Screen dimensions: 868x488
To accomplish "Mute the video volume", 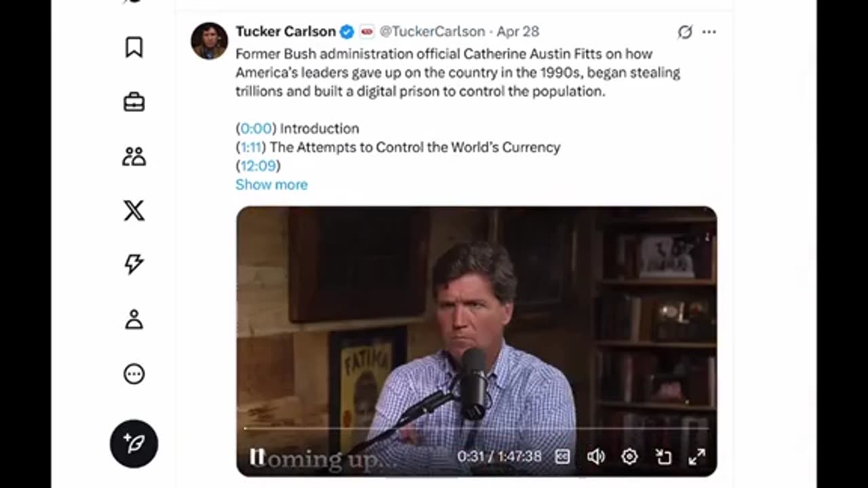I will 595,457.
